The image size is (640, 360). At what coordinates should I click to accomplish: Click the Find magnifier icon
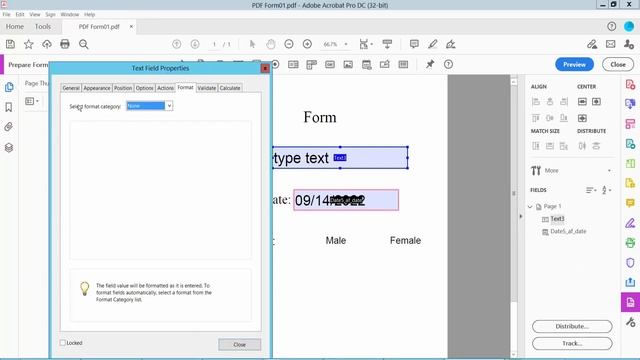point(84,44)
